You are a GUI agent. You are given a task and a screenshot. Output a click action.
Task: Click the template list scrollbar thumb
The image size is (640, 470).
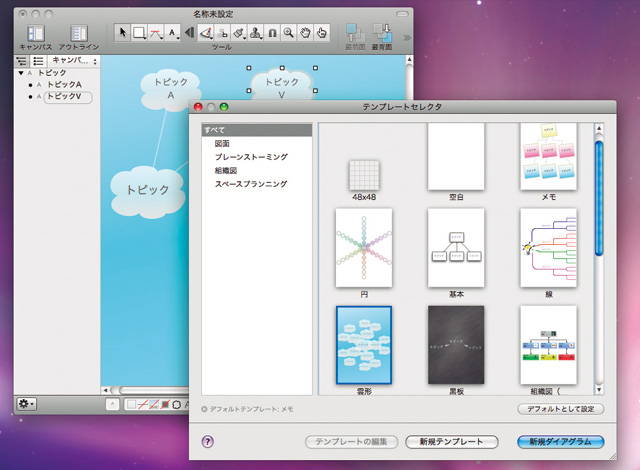(x=599, y=198)
